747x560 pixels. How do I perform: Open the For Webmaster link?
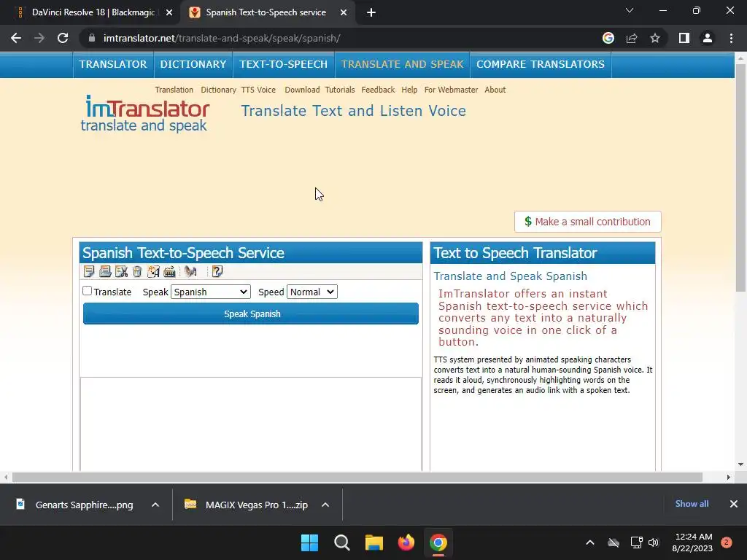coord(451,90)
